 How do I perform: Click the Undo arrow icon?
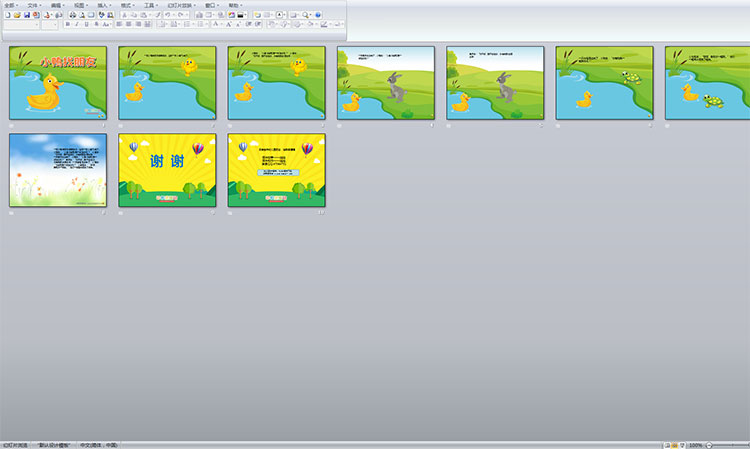(169, 15)
